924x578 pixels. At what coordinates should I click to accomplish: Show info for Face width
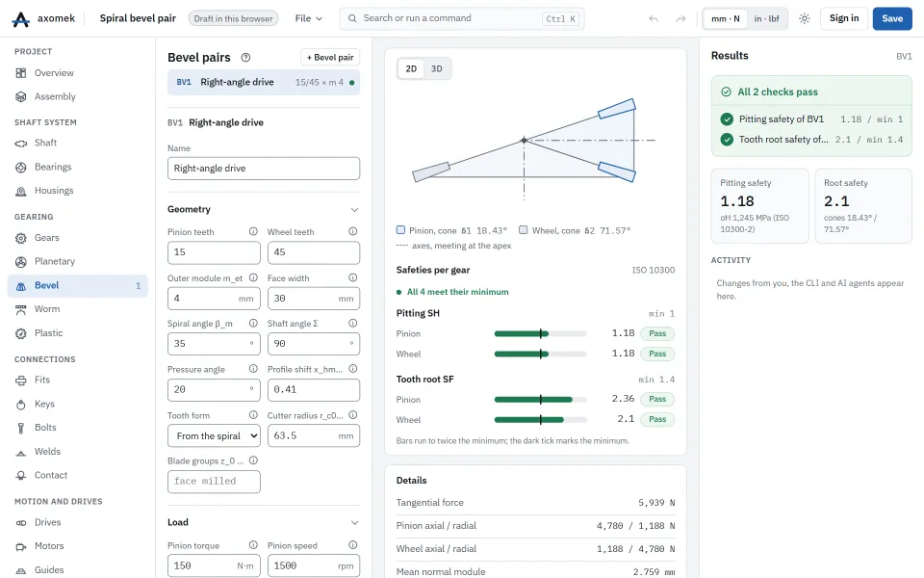click(353, 277)
